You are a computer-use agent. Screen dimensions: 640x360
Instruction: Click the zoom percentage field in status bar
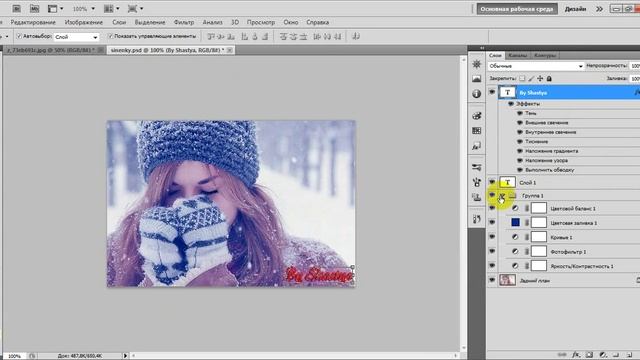click(x=14, y=356)
